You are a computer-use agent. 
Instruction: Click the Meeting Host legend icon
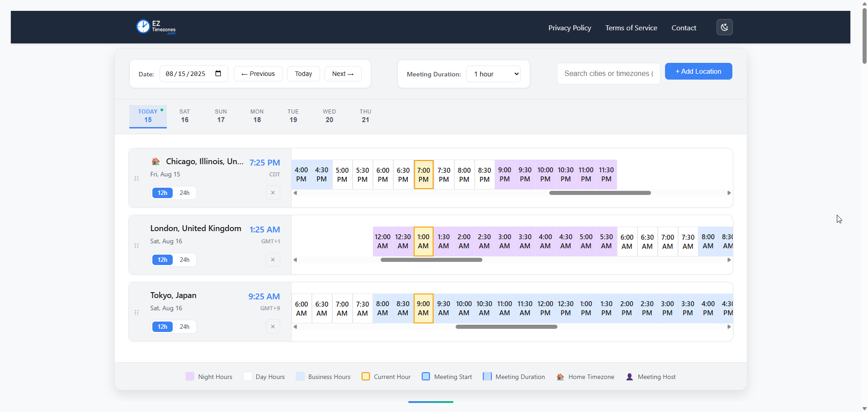tap(629, 377)
